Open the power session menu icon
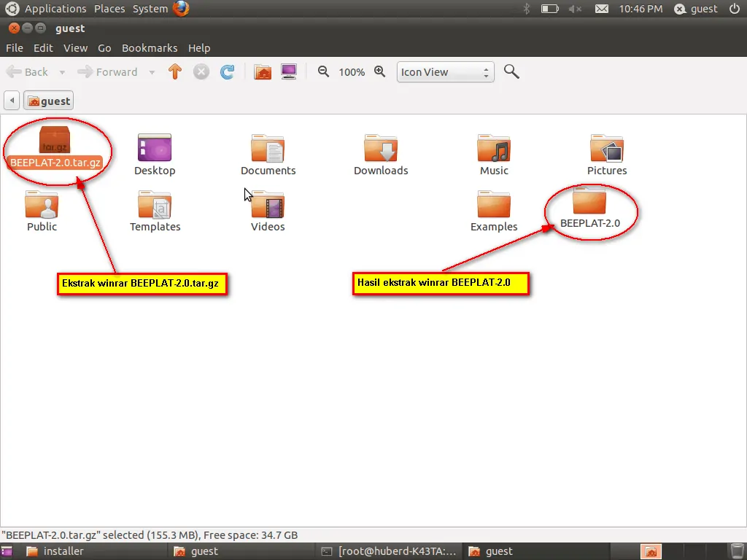 tap(735, 9)
